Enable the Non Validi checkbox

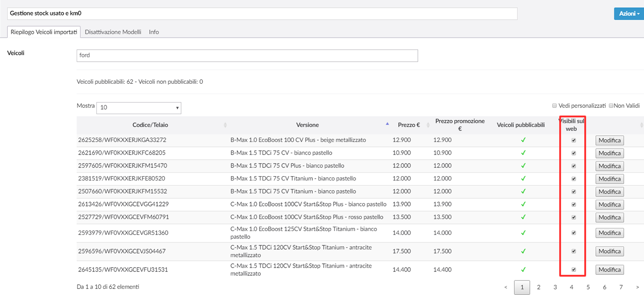[x=611, y=105]
